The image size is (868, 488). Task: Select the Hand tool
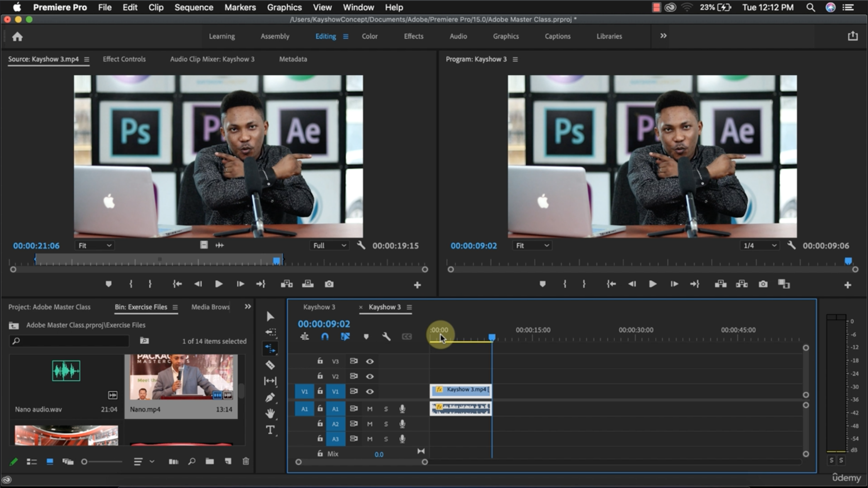tap(270, 413)
